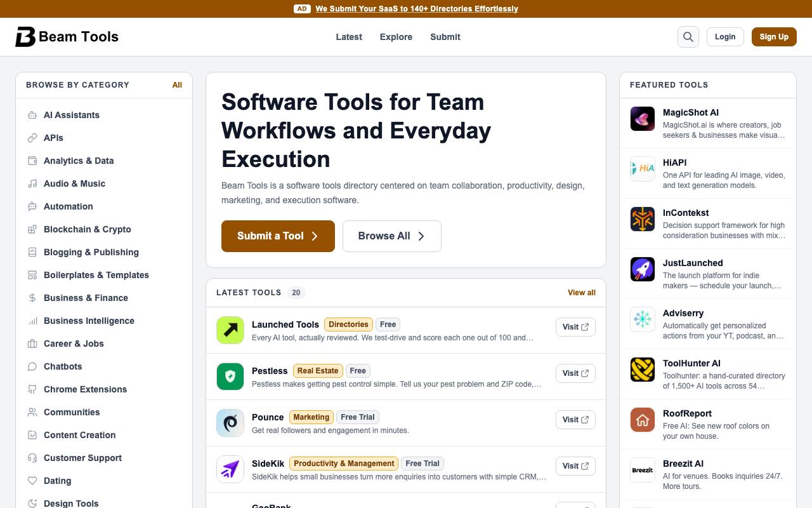
Task: Click the Free Trial badge on SideKik
Action: point(422,464)
